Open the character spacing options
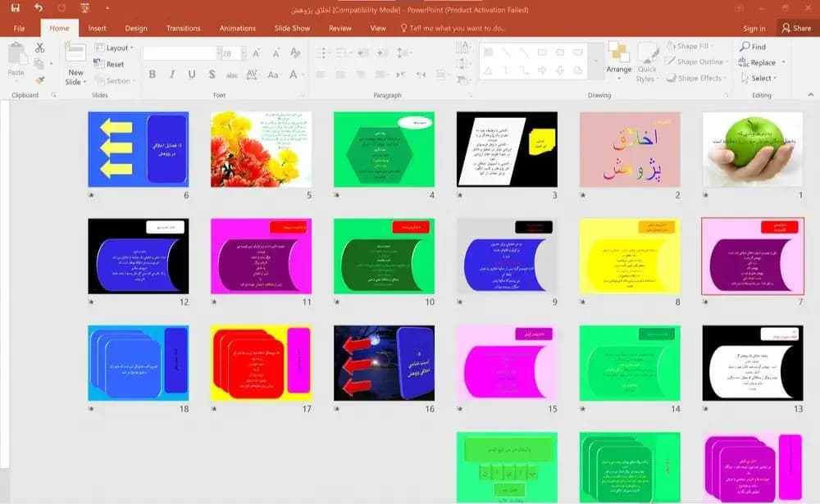The image size is (820, 504). tap(252, 75)
